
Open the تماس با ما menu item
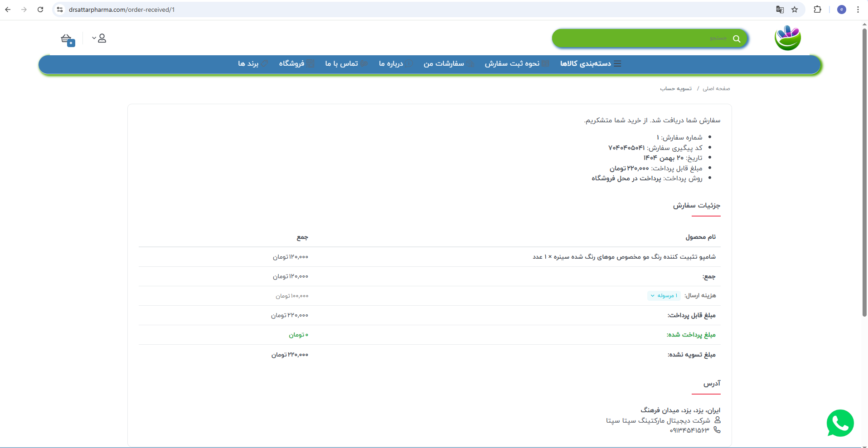pyautogui.click(x=346, y=64)
